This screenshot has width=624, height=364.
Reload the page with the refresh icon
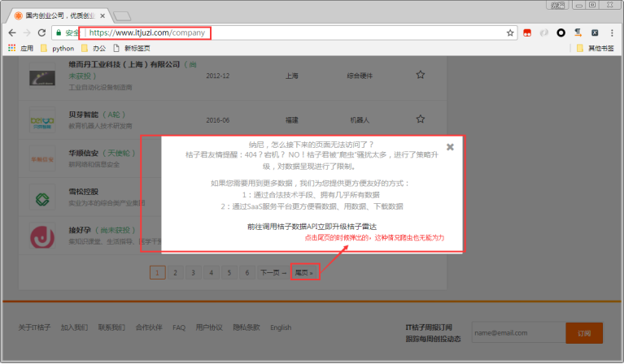coord(41,33)
